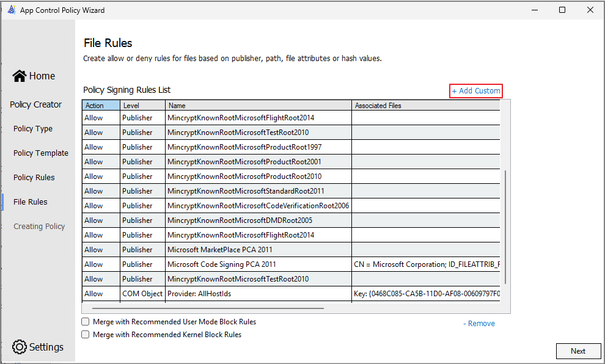
Task: Sort by the Name column header
Action: coord(258,105)
